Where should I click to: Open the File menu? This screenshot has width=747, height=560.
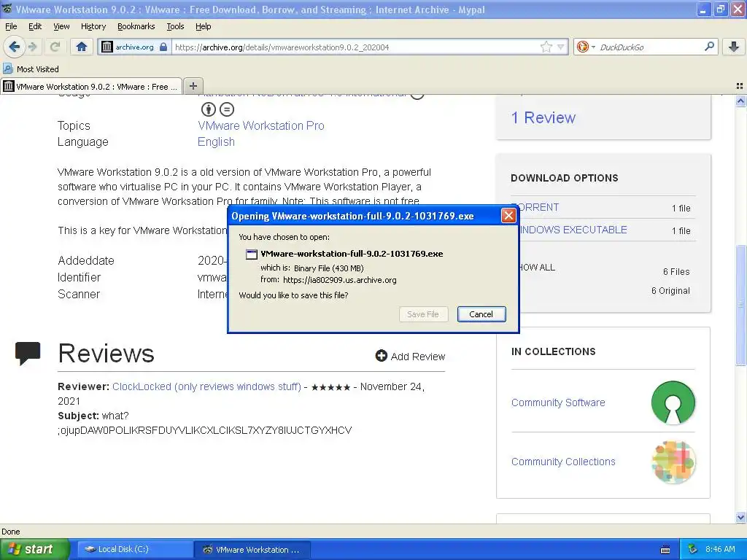tap(11, 26)
